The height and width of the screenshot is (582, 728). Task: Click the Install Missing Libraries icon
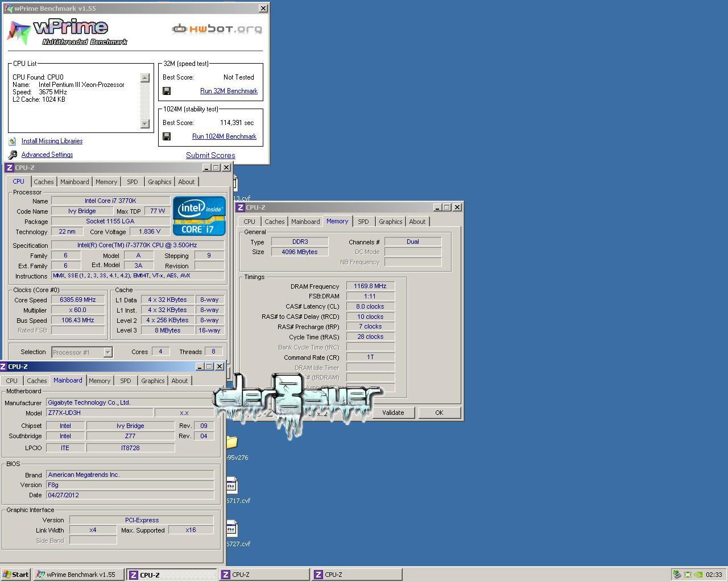tap(13, 141)
